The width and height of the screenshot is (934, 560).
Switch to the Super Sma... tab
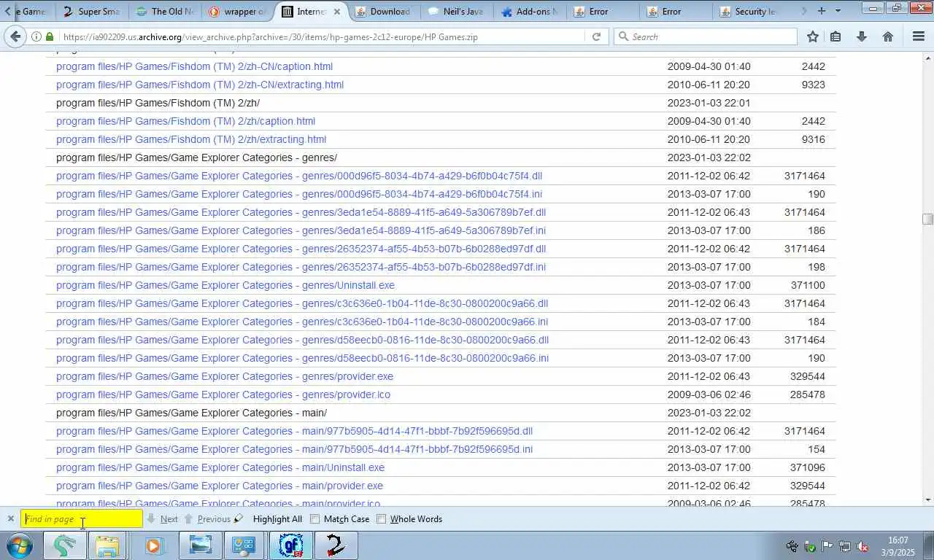pos(90,11)
